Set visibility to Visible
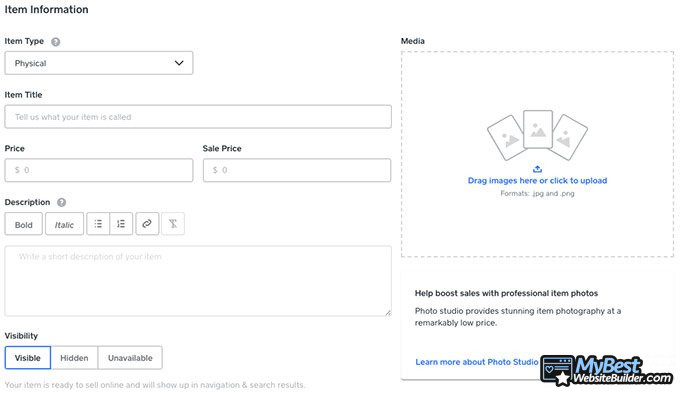The height and width of the screenshot is (393, 680). pos(28,358)
